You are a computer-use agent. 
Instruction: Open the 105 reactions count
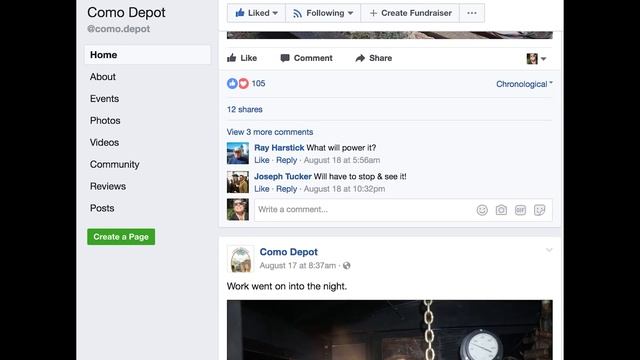tap(258, 84)
